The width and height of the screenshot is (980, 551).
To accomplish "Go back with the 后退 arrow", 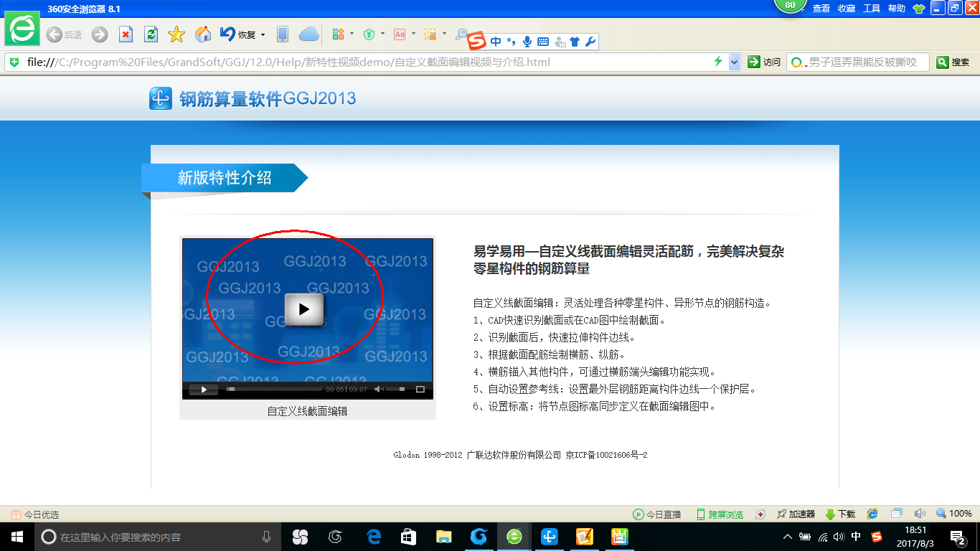I will click(64, 34).
